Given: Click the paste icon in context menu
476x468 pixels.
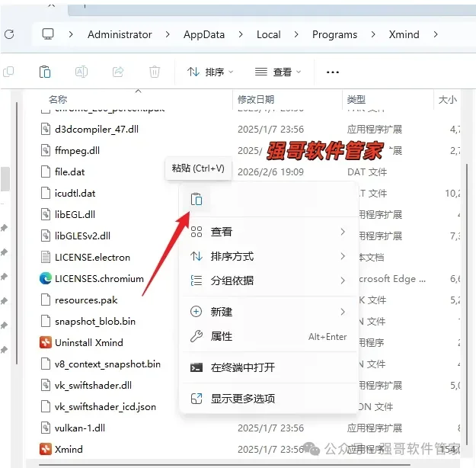Looking at the screenshot, I should pos(196,200).
